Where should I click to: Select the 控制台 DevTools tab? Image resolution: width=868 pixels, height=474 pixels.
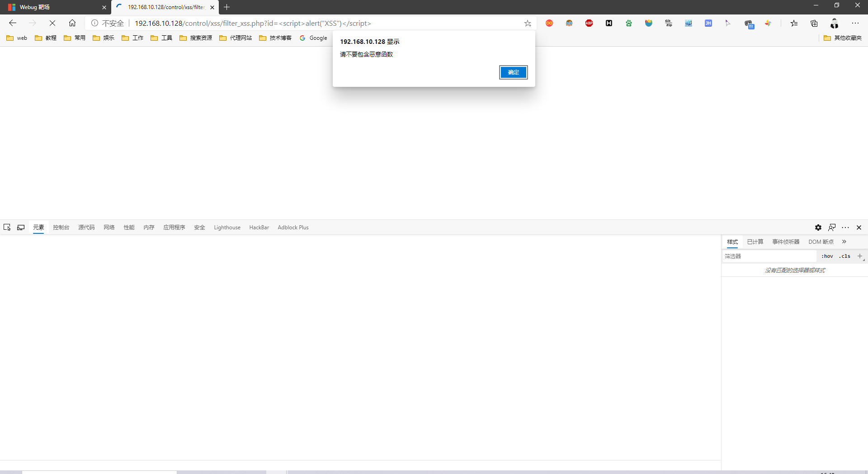tap(61, 228)
